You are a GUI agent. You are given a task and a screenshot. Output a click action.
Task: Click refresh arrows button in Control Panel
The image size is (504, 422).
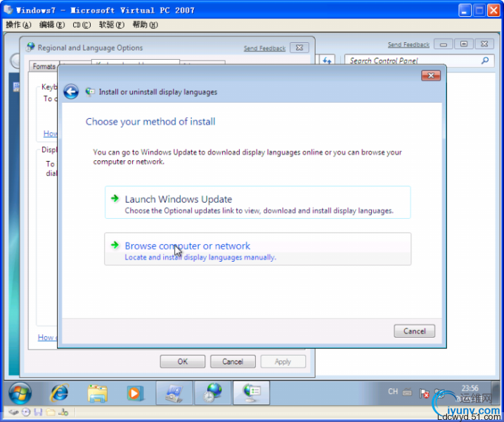pos(328,60)
